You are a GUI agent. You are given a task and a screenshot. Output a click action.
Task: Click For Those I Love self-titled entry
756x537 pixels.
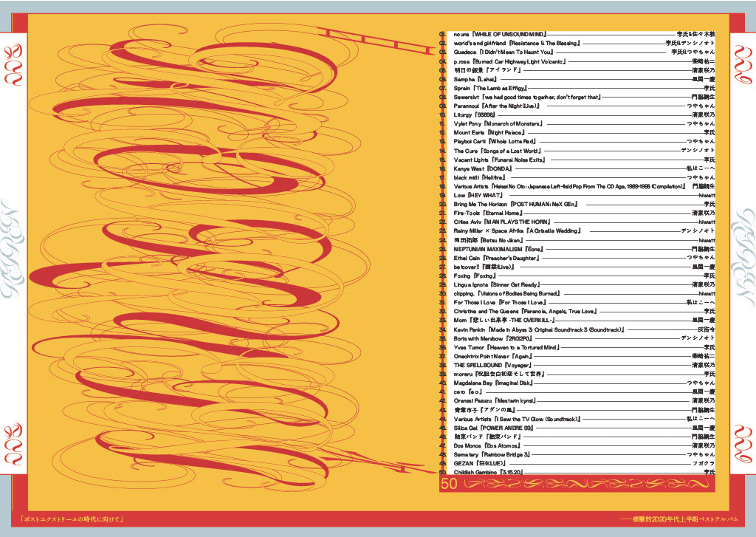(x=577, y=303)
